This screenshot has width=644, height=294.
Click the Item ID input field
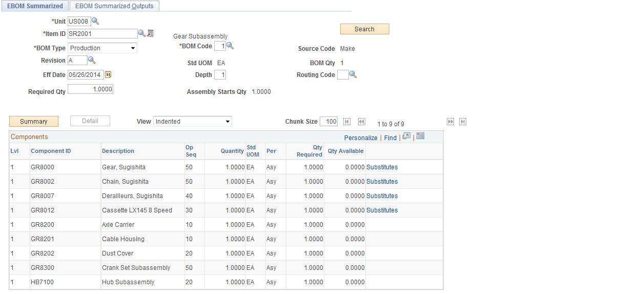[102, 33]
